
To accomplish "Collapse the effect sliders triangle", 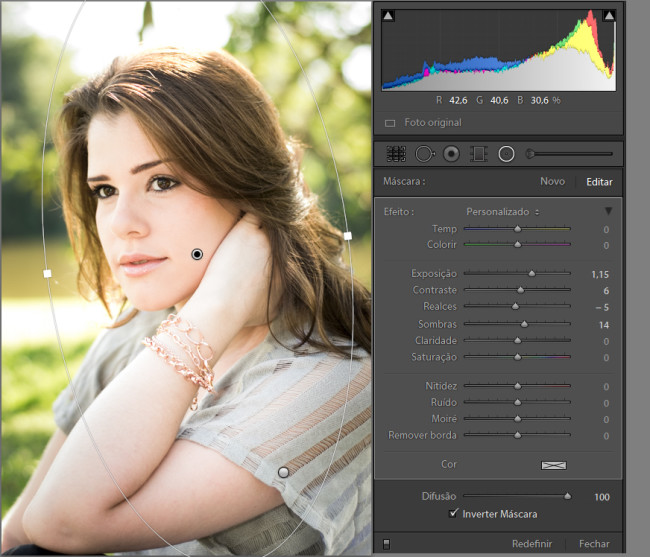I will tap(608, 211).
